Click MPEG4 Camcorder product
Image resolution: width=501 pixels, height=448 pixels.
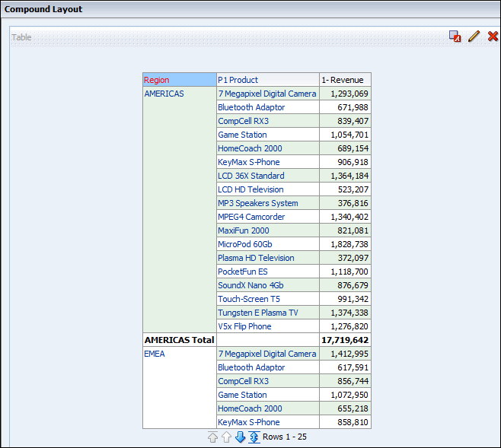(251, 217)
